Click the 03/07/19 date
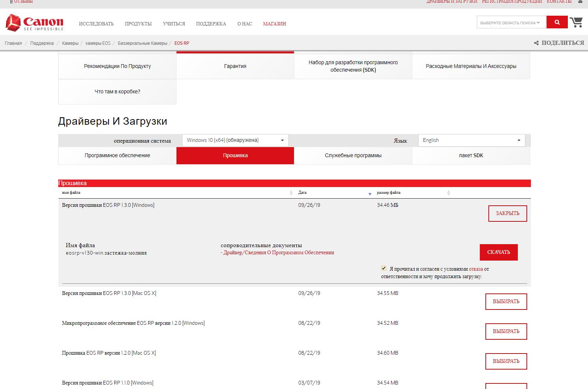The image size is (588, 389). [309, 383]
